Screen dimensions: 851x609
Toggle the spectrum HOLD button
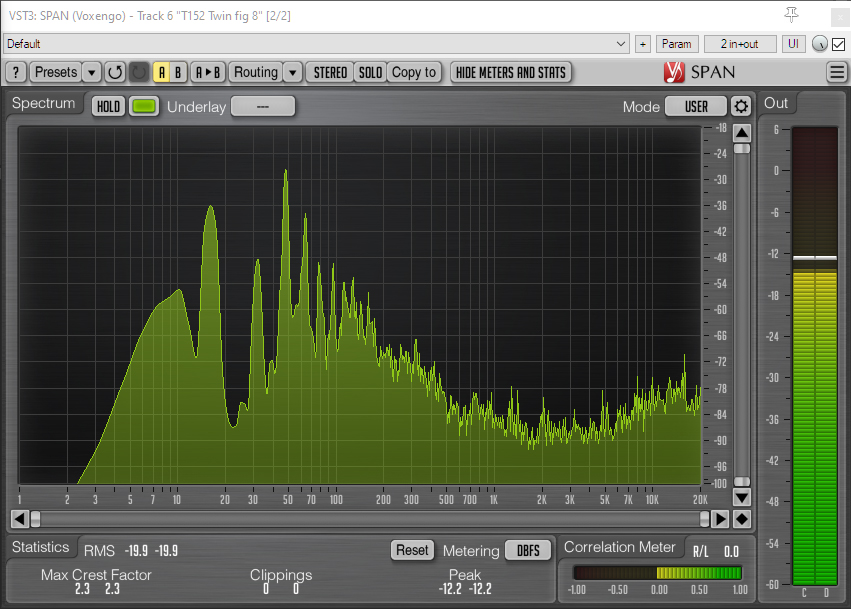pyautogui.click(x=108, y=107)
